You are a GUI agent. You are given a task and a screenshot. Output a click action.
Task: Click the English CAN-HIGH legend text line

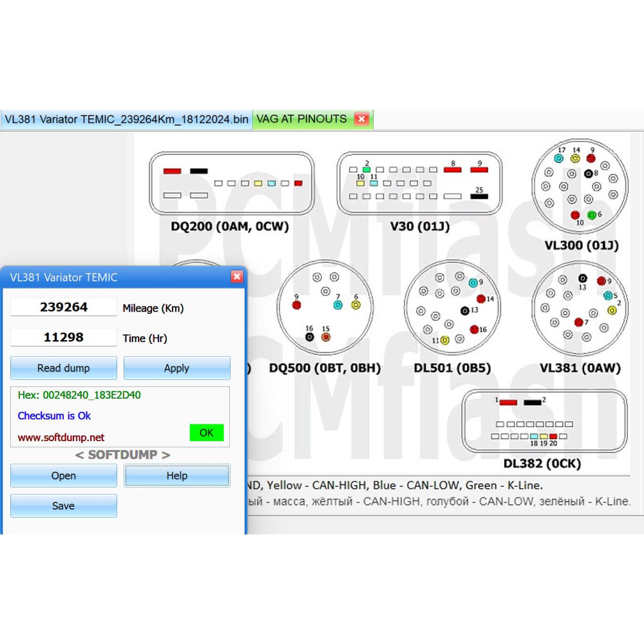395,486
